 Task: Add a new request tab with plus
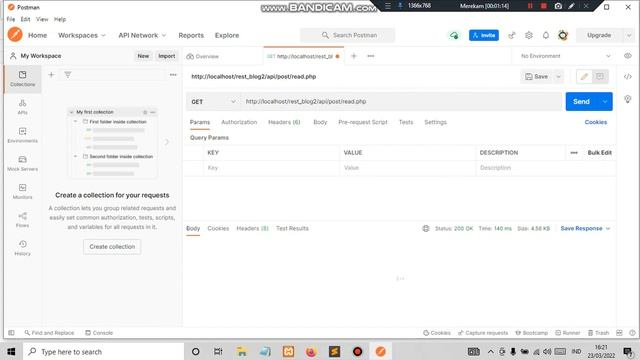click(x=354, y=56)
